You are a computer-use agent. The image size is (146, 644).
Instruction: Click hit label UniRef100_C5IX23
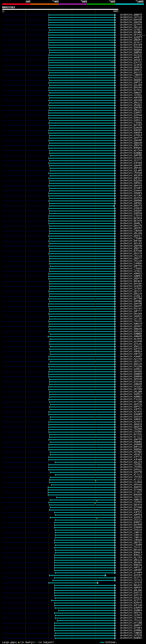coord(131,77)
